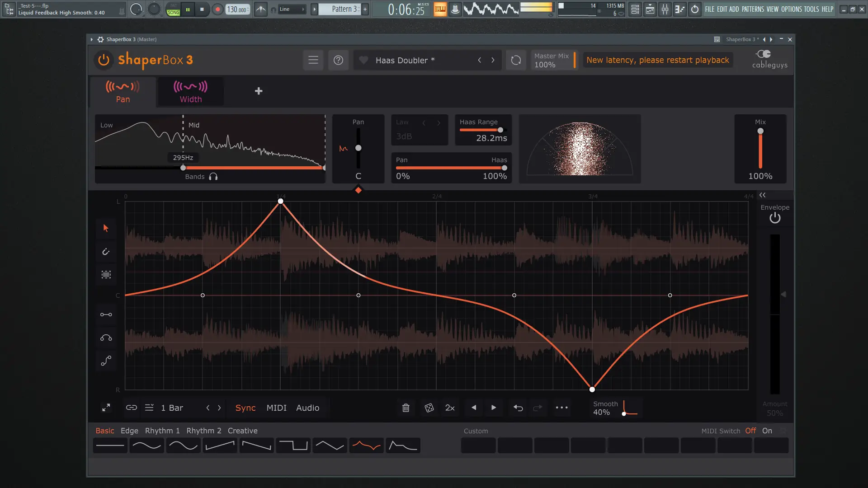Toggle the ShaperBox power button
The image size is (868, 488).
coord(104,60)
